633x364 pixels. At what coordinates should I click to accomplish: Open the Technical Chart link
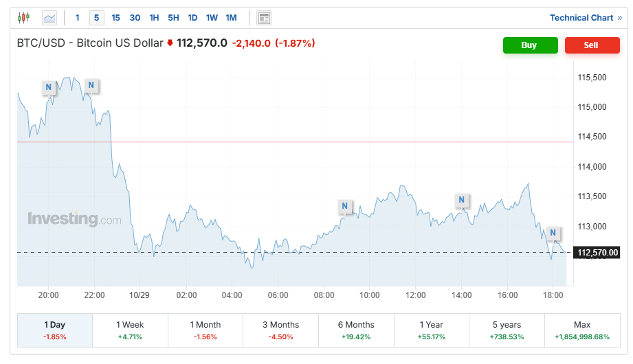[586, 18]
